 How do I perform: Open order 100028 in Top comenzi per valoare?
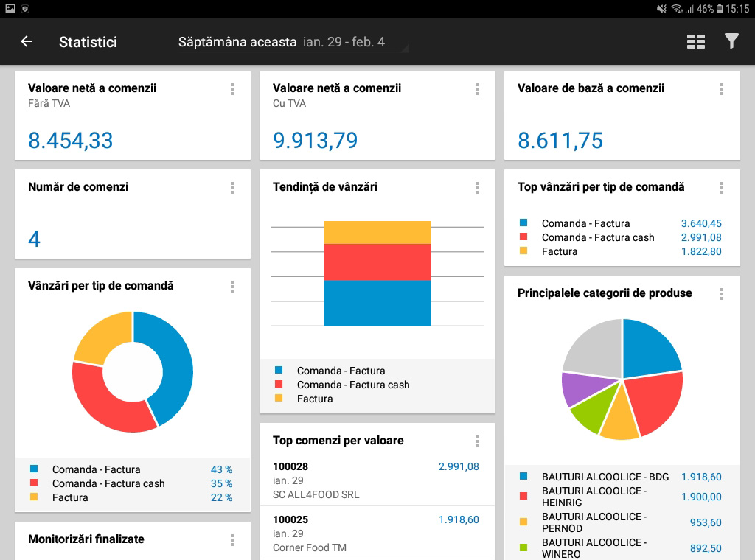coord(377,480)
